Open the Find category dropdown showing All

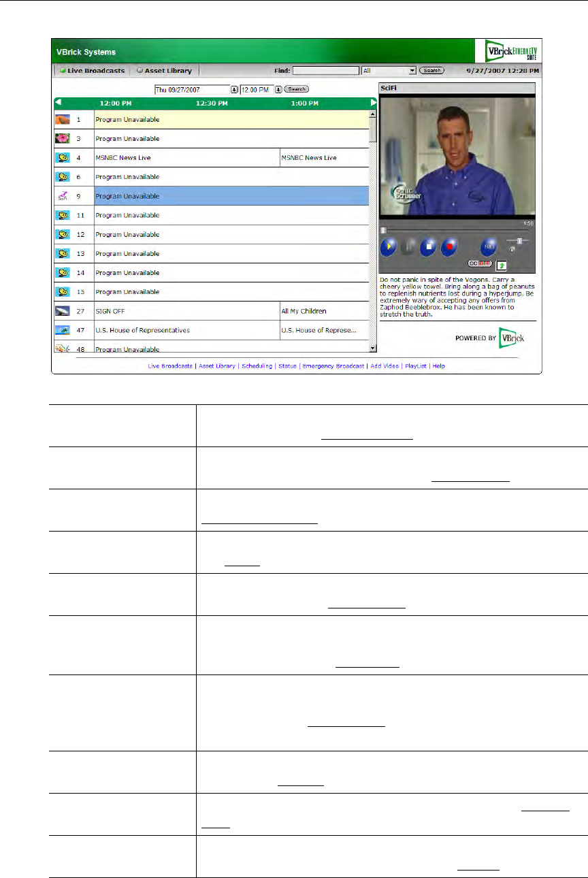coord(412,70)
